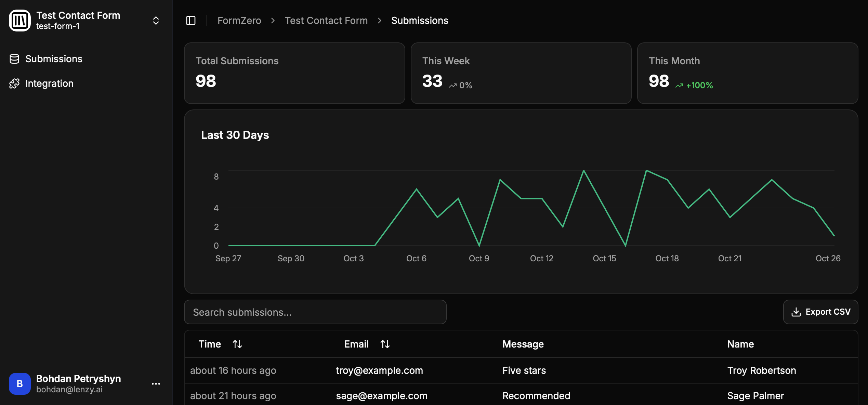Viewport: 868px width, 405px height.
Task: Toggle the sidebar panel icon
Action: tap(191, 21)
